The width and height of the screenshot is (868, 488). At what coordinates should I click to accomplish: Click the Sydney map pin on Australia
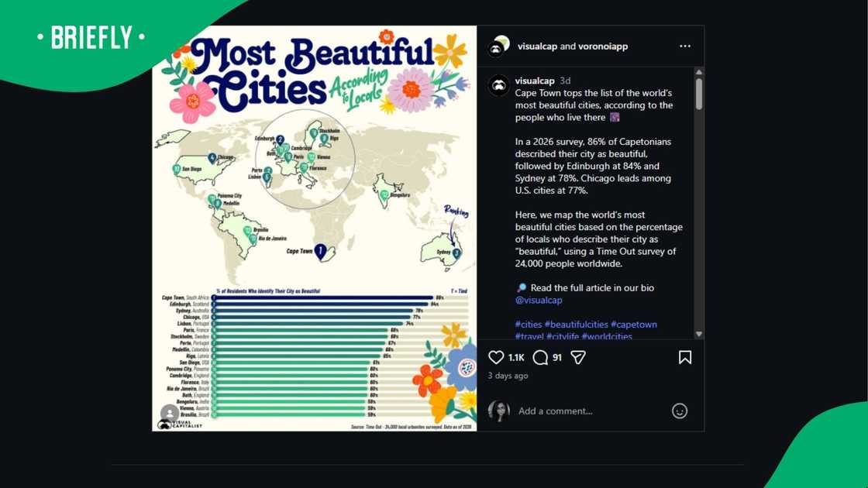coord(456,253)
